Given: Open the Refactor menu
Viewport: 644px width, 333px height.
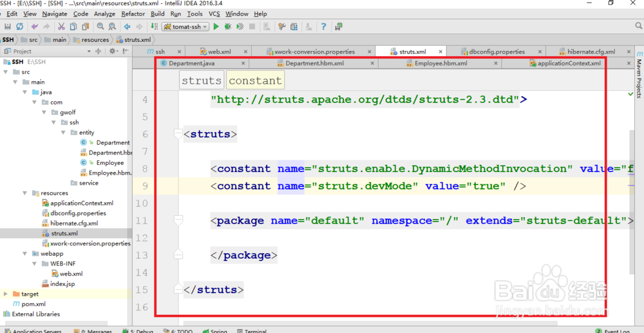Looking at the screenshot, I should pyautogui.click(x=133, y=14).
